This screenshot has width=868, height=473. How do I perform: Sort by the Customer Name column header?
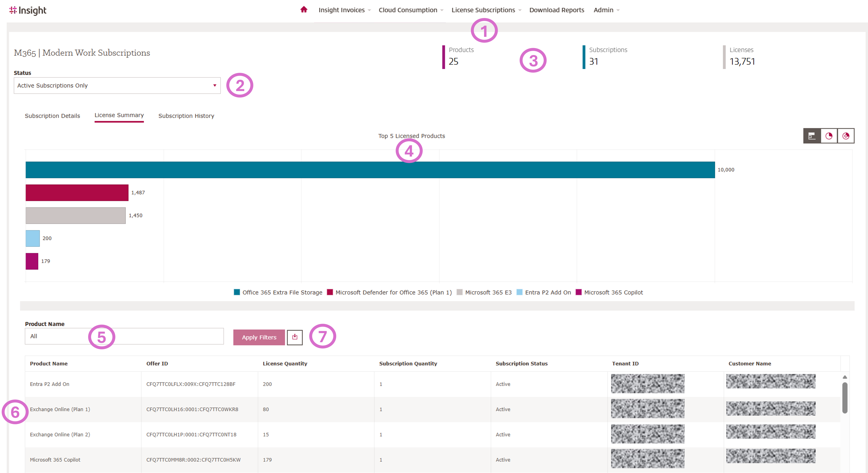point(749,364)
